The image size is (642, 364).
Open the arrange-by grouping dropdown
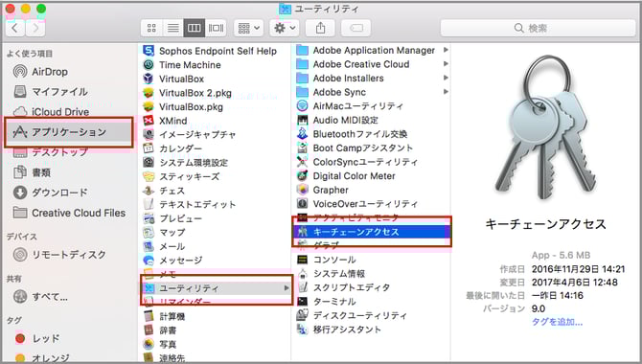point(248,28)
